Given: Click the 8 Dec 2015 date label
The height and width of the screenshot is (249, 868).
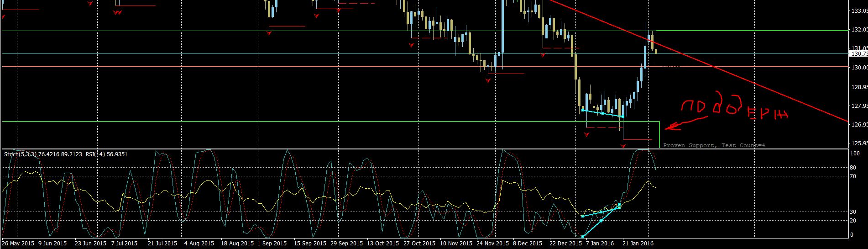Looking at the screenshot, I should (x=528, y=244).
